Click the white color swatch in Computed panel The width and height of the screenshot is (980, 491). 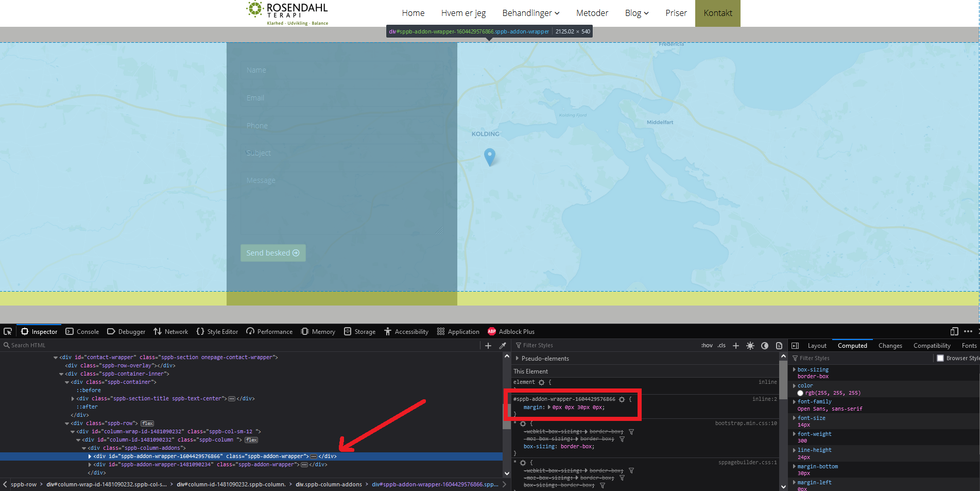[x=800, y=393]
